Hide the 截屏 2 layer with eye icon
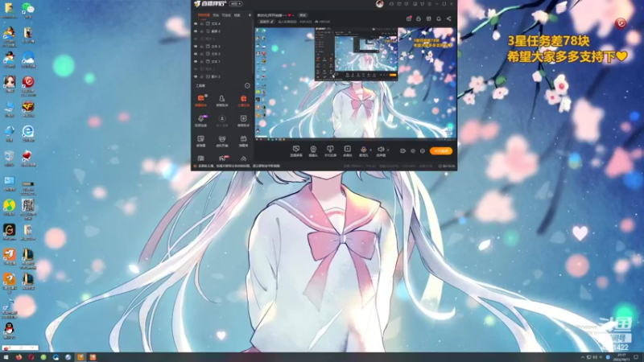644x362 pixels. click(196, 31)
